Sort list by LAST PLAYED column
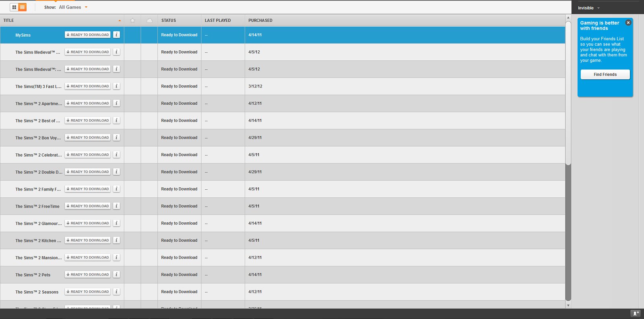 [223, 20]
